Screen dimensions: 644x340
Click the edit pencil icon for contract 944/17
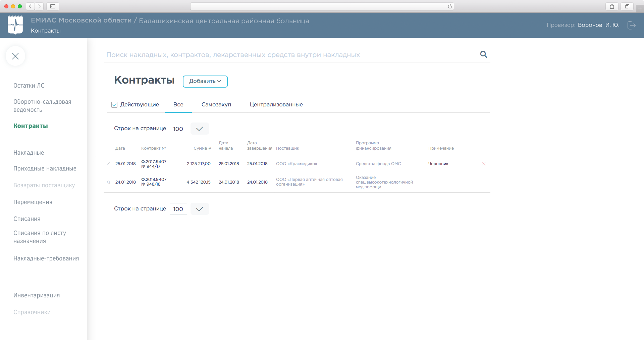[x=109, y=163]
